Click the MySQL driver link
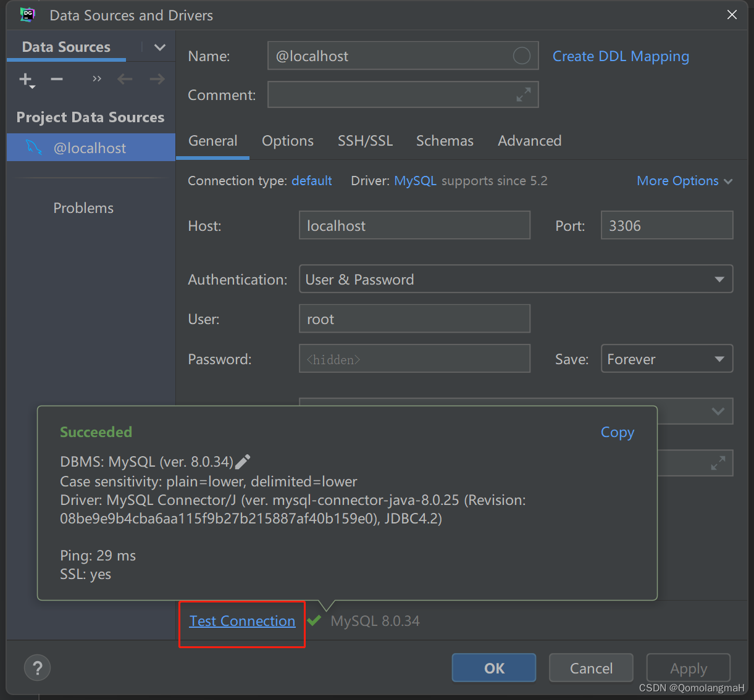754x700 pixels. 415,181
